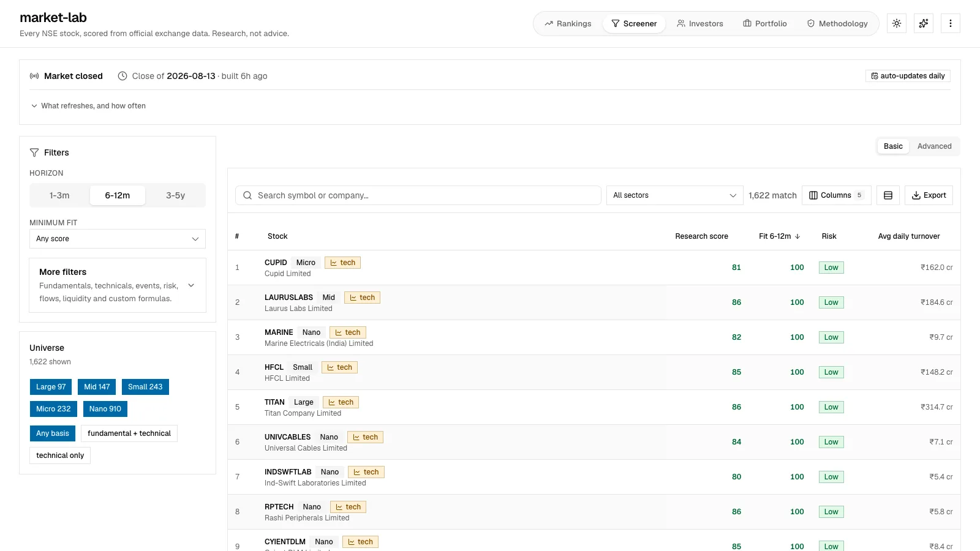The width and height of the screenshot is (980, 551).
Task: Toggle the Large 97 universe chip
Action: click(51, 387)
